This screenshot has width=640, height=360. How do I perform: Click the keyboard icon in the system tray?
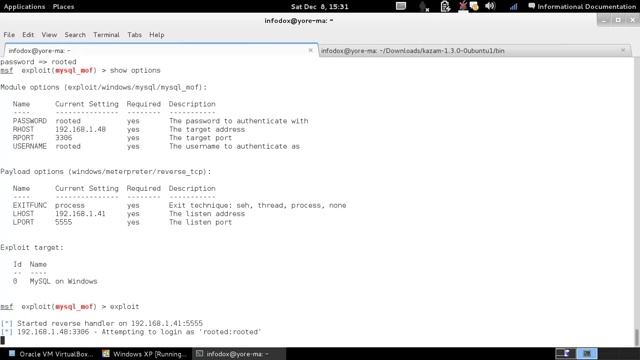[x=401, y=6]
